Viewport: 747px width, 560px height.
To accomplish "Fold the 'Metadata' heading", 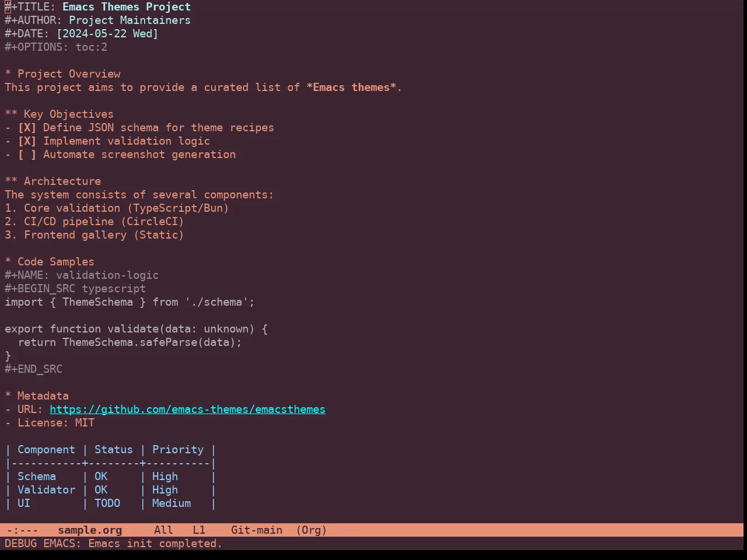I will (x=37, y=396).
